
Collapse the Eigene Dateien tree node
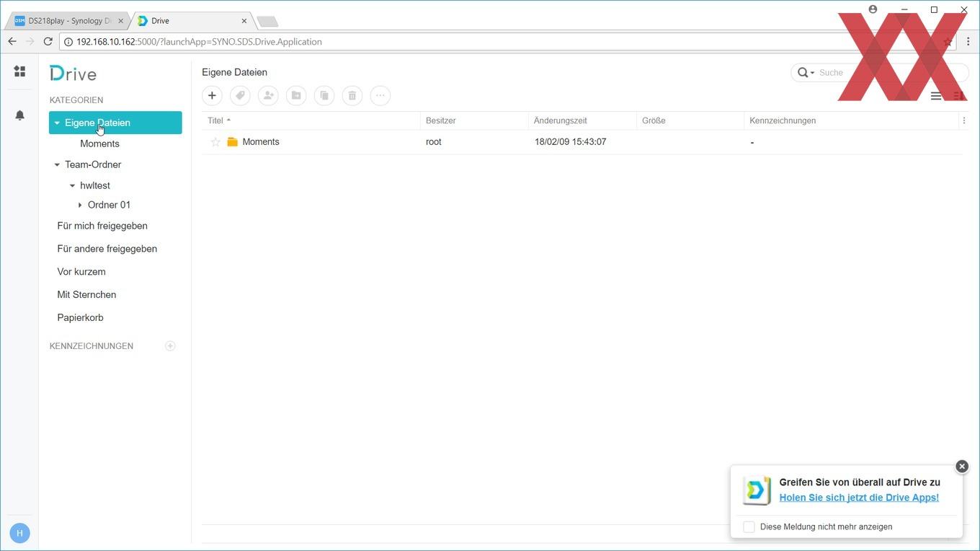tap(57, 123)
